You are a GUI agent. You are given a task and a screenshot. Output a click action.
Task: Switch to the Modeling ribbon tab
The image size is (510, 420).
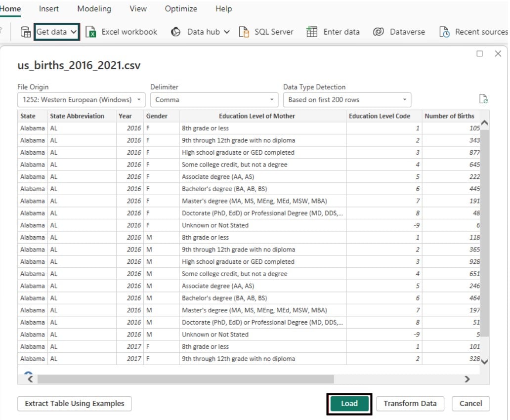click(93, 8)
